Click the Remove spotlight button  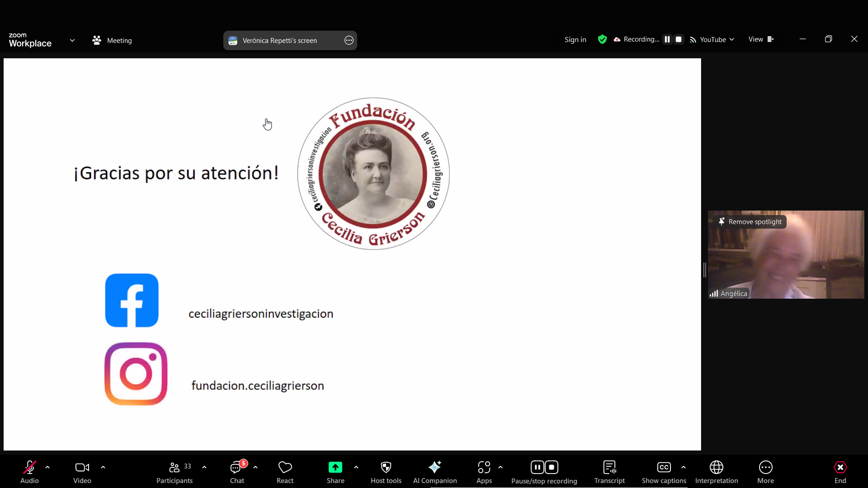[x=750, y=222]
